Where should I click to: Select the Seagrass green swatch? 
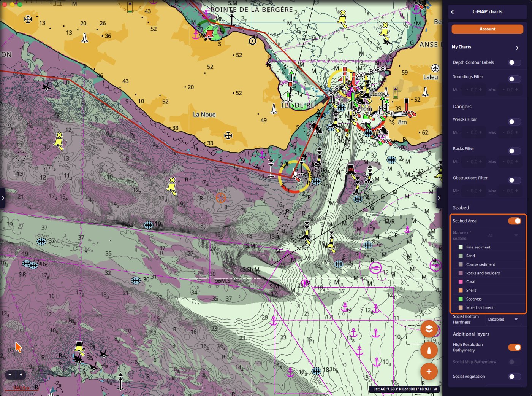point(461,299)
